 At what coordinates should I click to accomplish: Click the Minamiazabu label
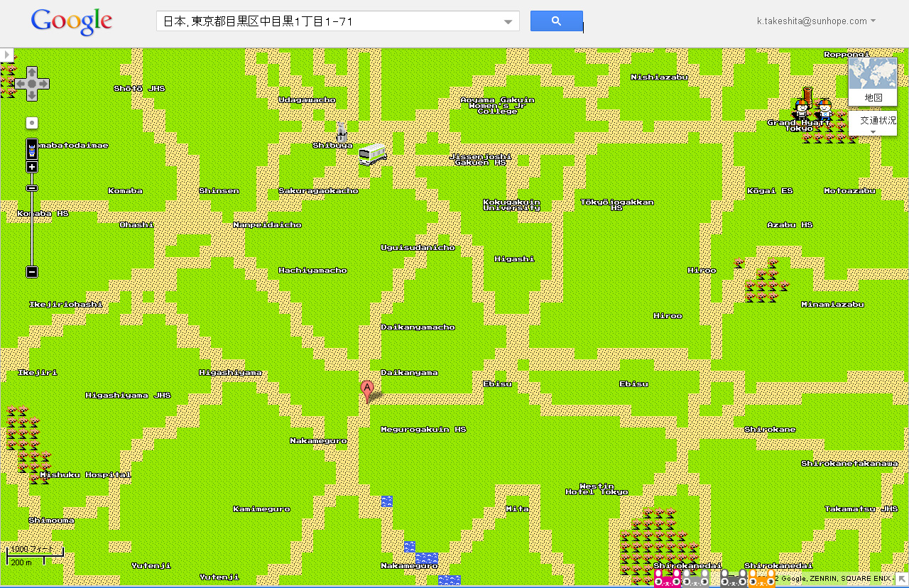click(832, 305)
